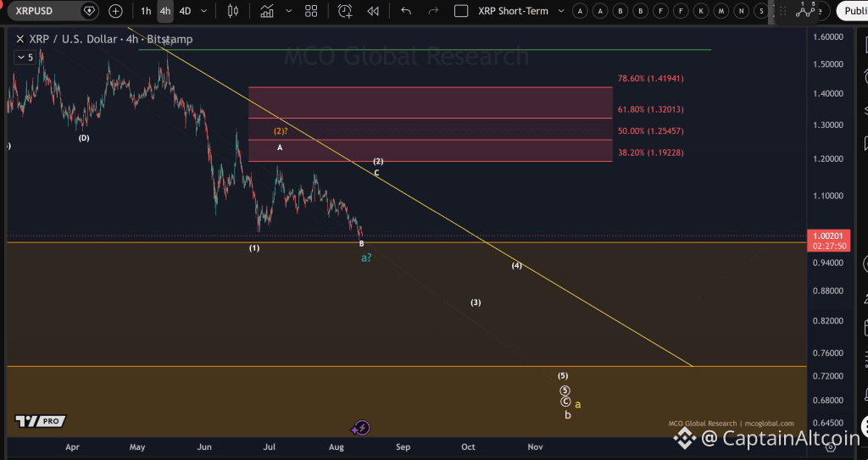The width and height of the screenshot is (868, 460).
Task: Add a symbol with the plus icon
Action: tap(115, 10)
